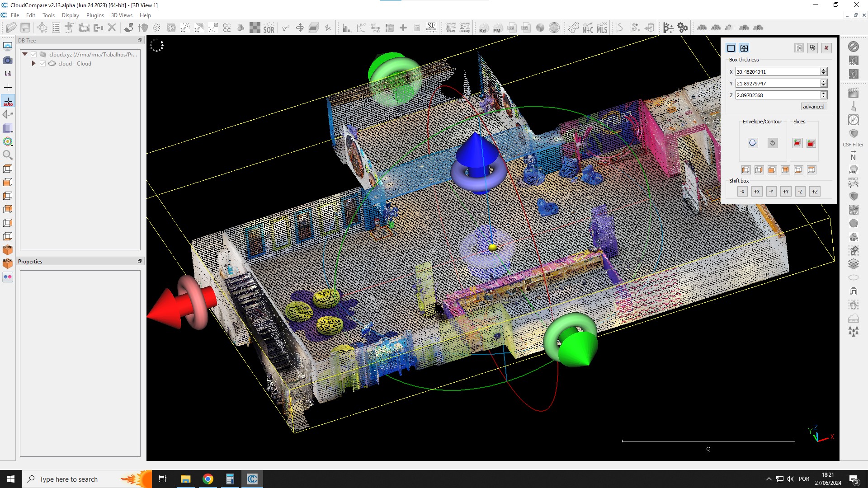Click the +X shift box button

pyautogui.click(x=756, y=191)
